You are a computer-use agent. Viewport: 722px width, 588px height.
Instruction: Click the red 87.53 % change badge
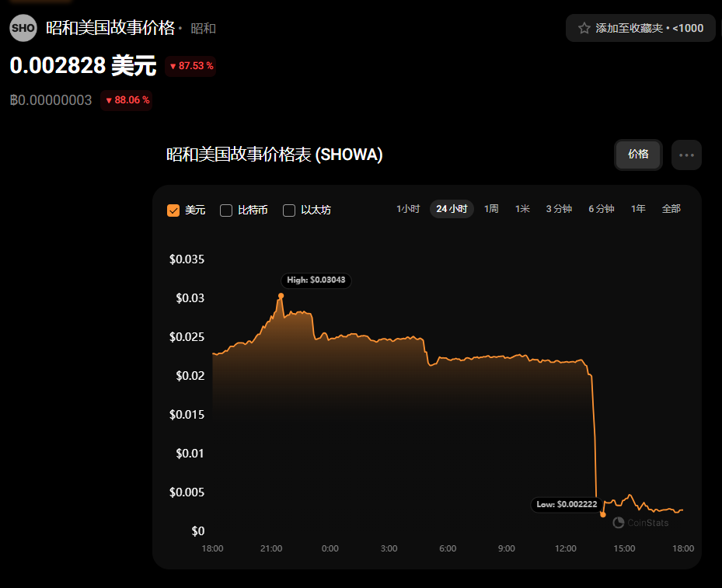[x=190, y=66]
